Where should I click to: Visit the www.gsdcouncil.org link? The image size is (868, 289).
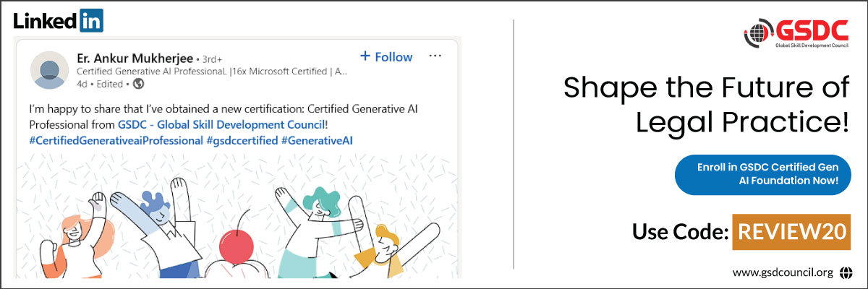click(783, 273)
